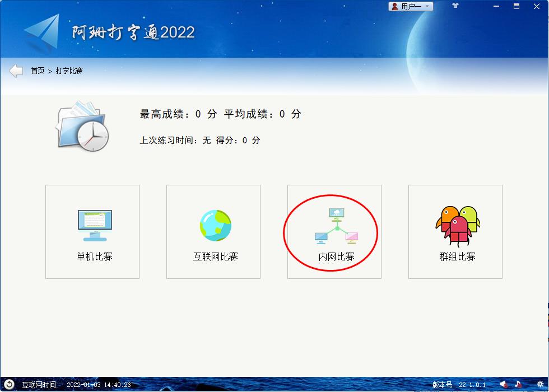
Task: Click the 最高成绩: 0 分 text
Action: pyautogui.click(x=178, y=114)
